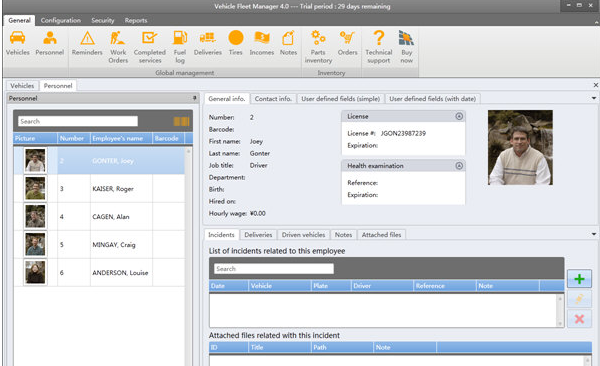
Task: Collapse the License section
Action: (459, 116)
